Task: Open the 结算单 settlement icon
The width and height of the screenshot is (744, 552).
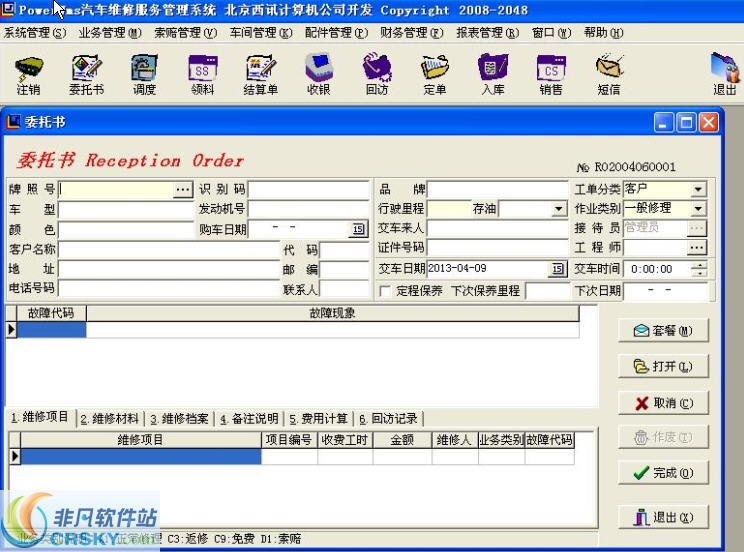Action: tap(260, 75)
